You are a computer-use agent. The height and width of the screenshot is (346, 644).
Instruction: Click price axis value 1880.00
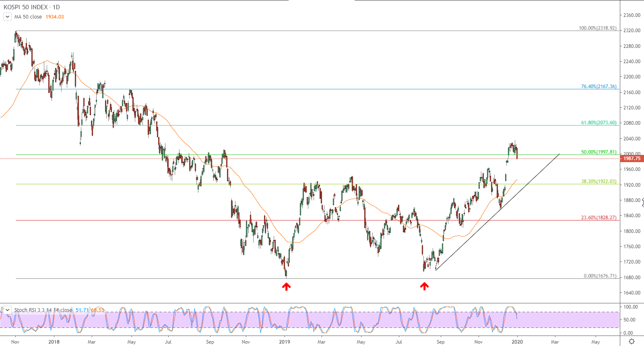pos(632,200)
